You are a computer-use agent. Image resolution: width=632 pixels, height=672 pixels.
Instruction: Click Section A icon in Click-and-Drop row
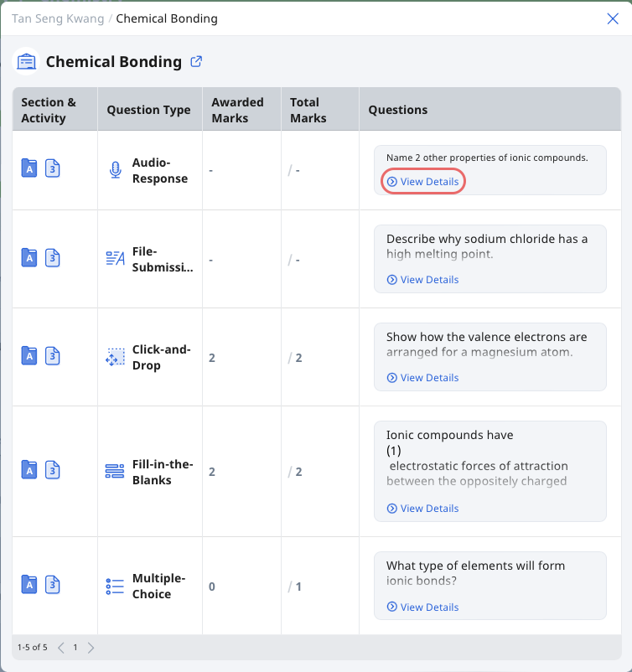pos(29,356)
